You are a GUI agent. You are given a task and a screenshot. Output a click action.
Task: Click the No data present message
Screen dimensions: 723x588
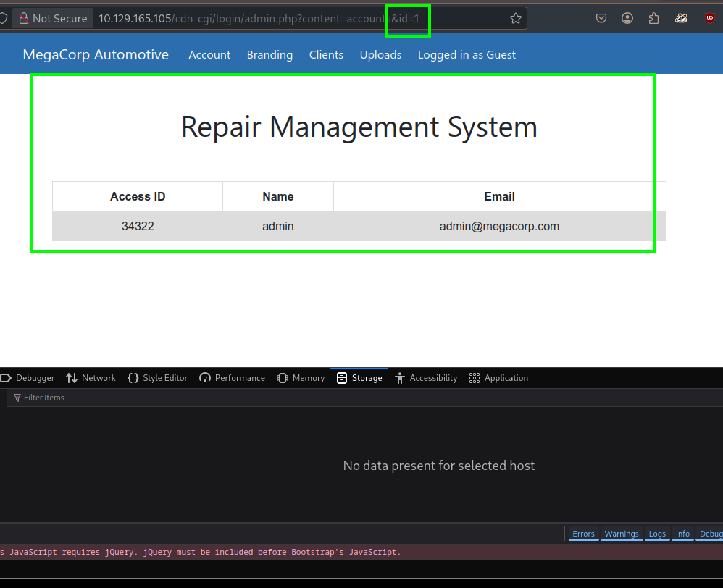(x=438, y=466)
